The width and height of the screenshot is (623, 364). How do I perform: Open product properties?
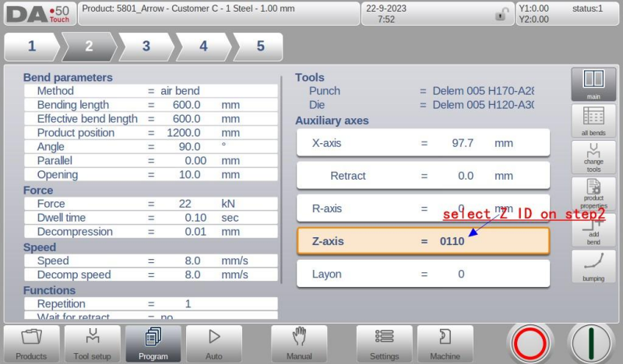(x=593, y=193)
